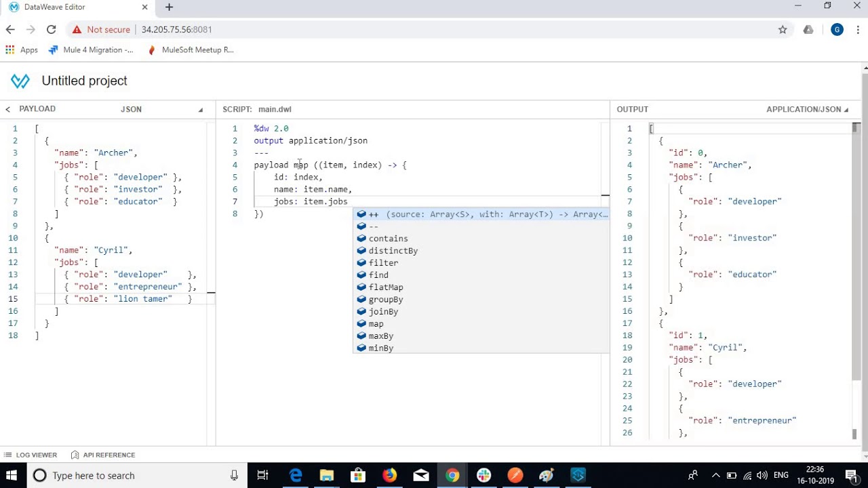Viewport: 868px width, 488px height.
Task: Open Firefox from the taskbar
Action: click(390, 475)
